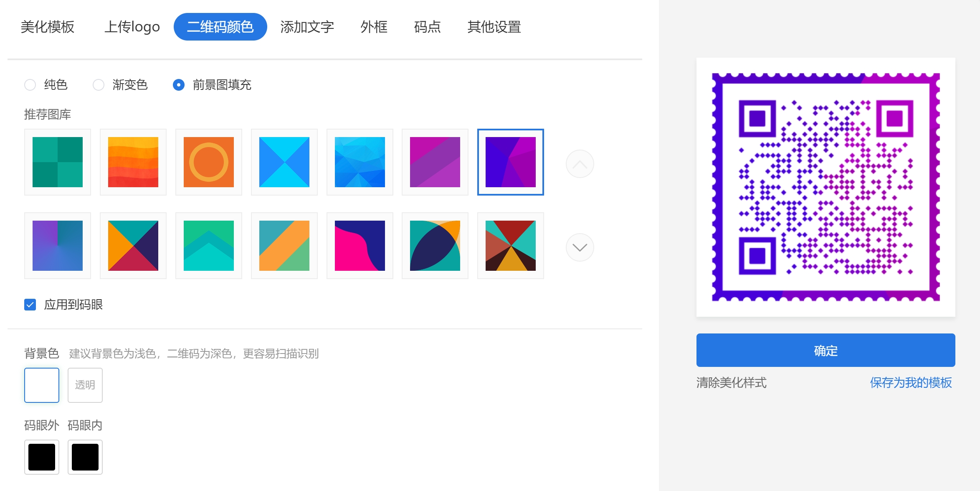Open the 码眼内 black color swatch
980x491 pixels.
click(x=85, y=457)
